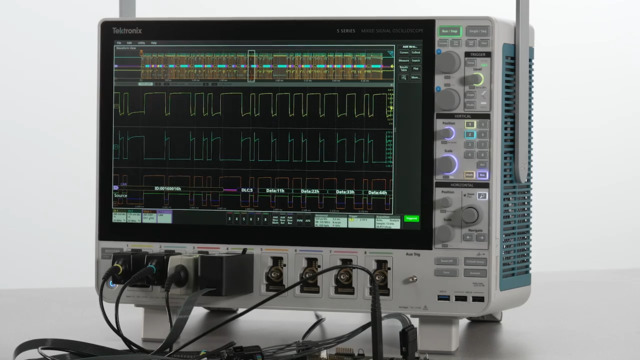Push the lit Math vertical button
640x360 pixels.
coord(469,175)
